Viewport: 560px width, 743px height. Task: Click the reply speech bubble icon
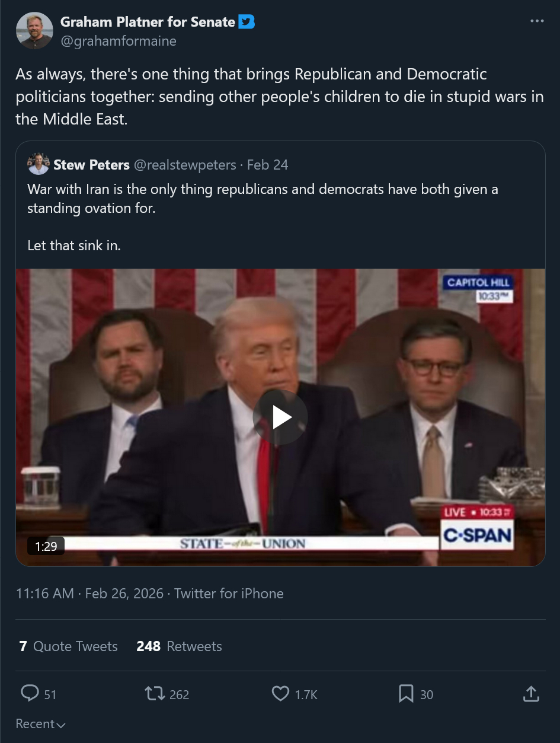(30, 693)
